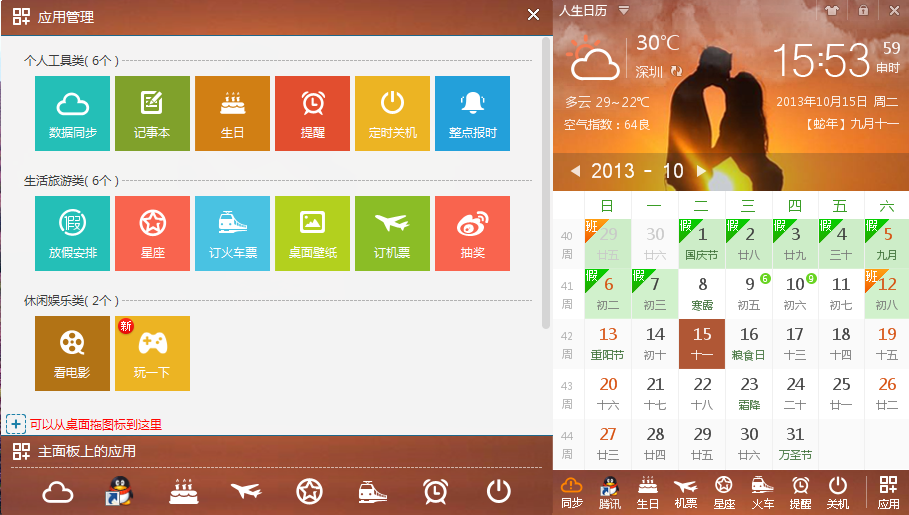This screenshot has width=909, height=515.
Task: Click 火车 in the calendar bottom toolbar
Action: 762,493
